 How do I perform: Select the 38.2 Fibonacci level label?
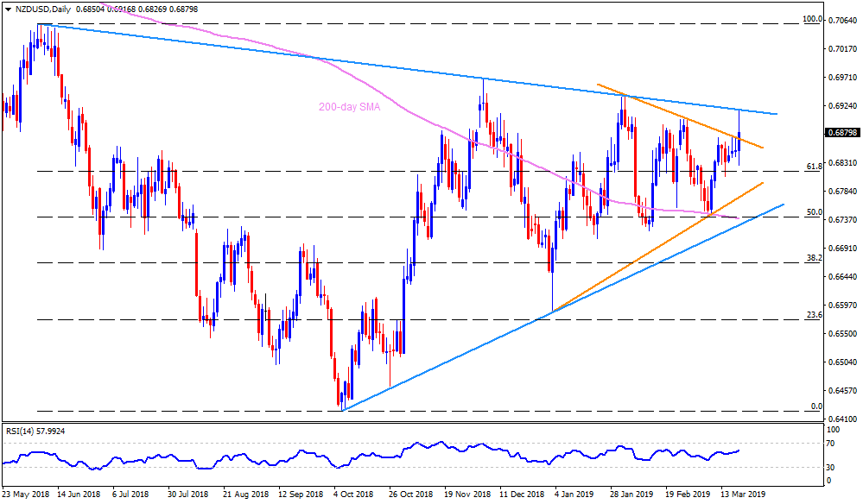tap(810, 257)
